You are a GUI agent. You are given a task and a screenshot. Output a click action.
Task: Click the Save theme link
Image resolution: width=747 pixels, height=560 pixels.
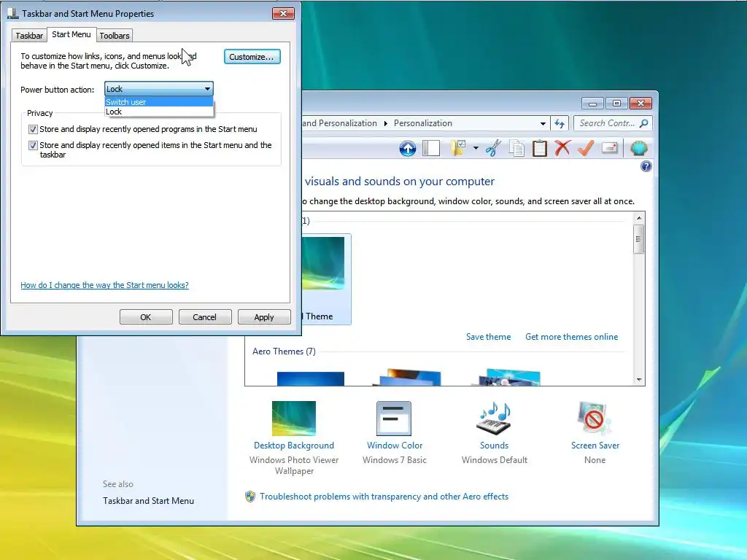(488, 337)
